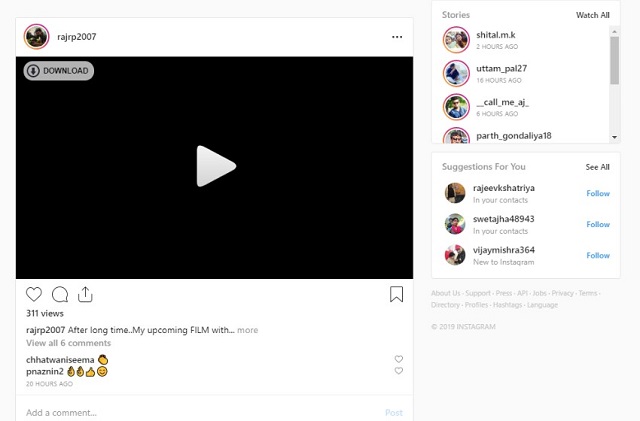Follow vijaymishra364
The width and height of the screenshot is (640, 421).
click(x=598, y=256)
